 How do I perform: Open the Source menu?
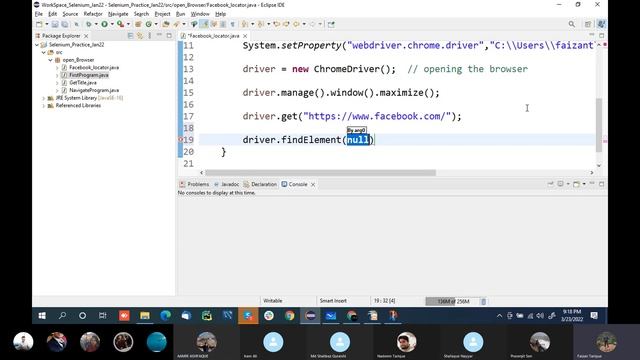pos(70,14)
